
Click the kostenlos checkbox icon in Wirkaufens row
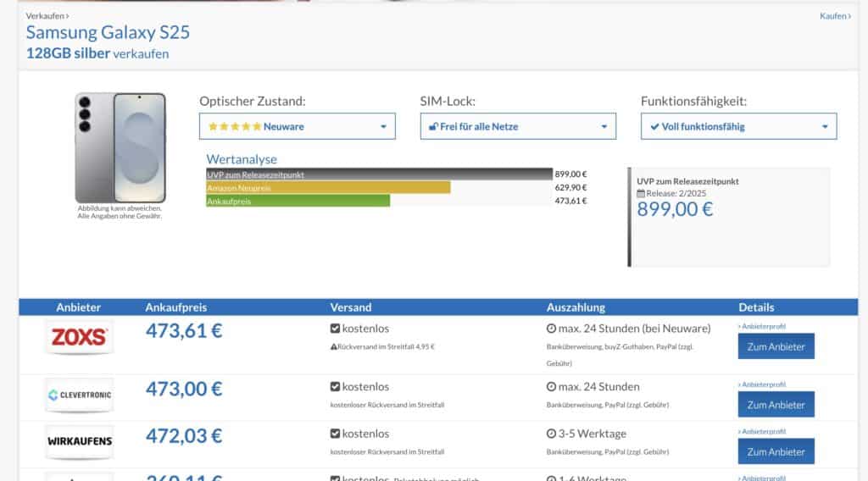[x=335, y=434]
